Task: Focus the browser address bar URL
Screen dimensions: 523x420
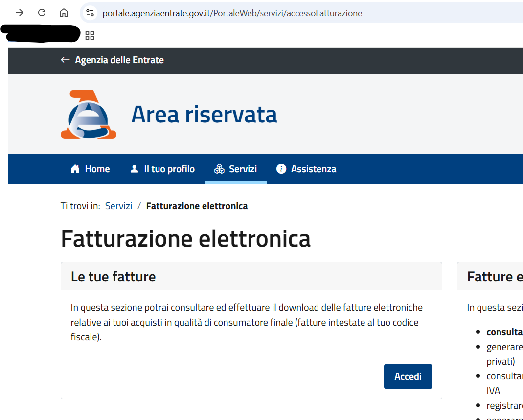Action: point(232,13)
